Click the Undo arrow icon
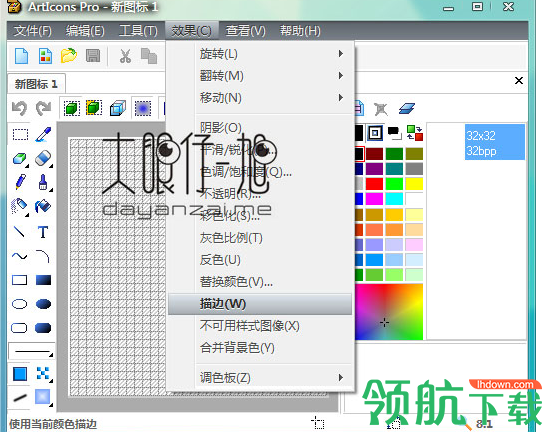The height and width of the screenshot is (432, 542). point(19,109)
